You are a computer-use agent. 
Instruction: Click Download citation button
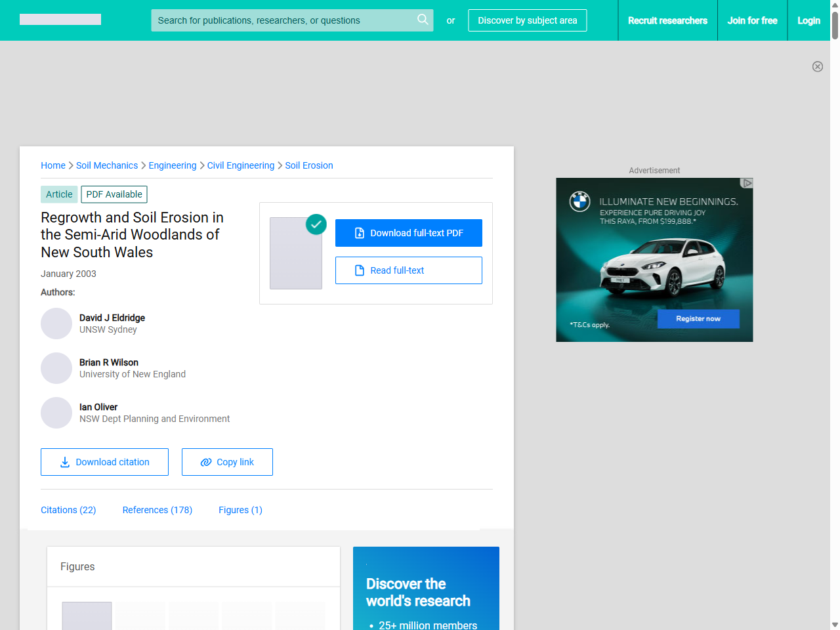tap(104, 462)
